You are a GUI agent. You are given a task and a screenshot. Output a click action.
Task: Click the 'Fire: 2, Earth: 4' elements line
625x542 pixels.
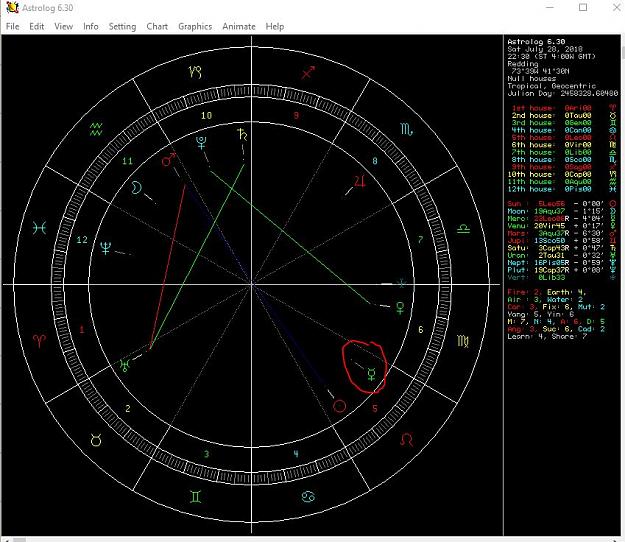click(x=546, y=292)
